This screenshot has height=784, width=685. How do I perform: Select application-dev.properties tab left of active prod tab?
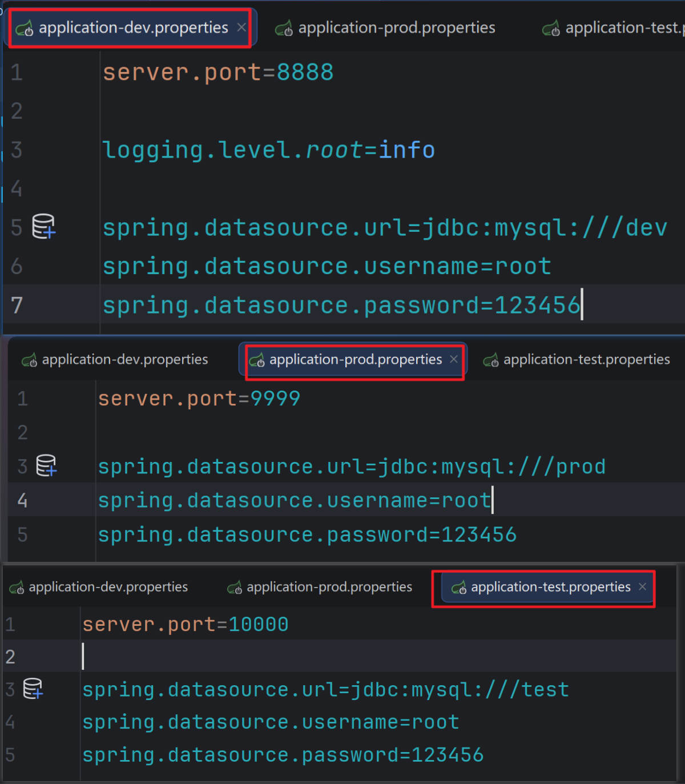pyautogui.click(x=124, y=359)
